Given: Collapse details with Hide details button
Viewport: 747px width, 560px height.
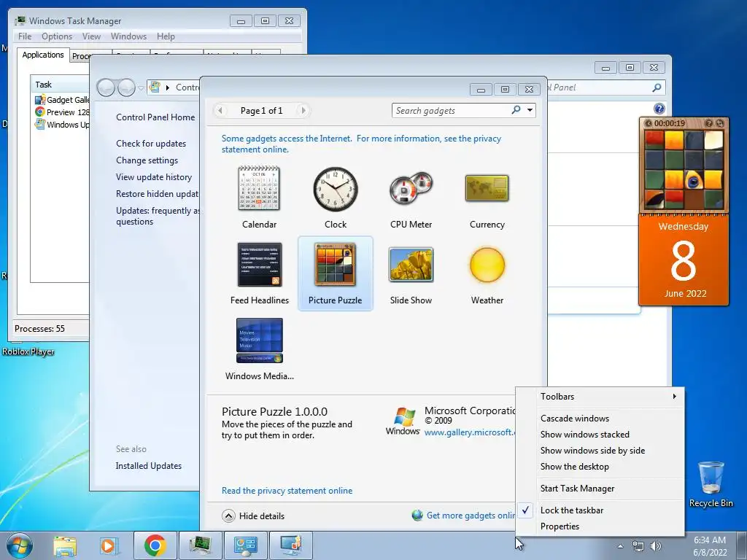Looking at the screenshot, I should click(253, 516).
